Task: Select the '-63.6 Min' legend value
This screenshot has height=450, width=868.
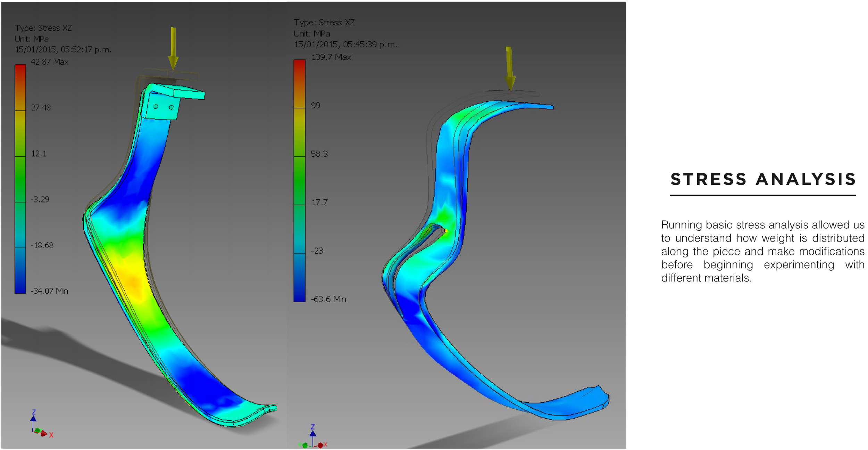Action: point(328,299)
